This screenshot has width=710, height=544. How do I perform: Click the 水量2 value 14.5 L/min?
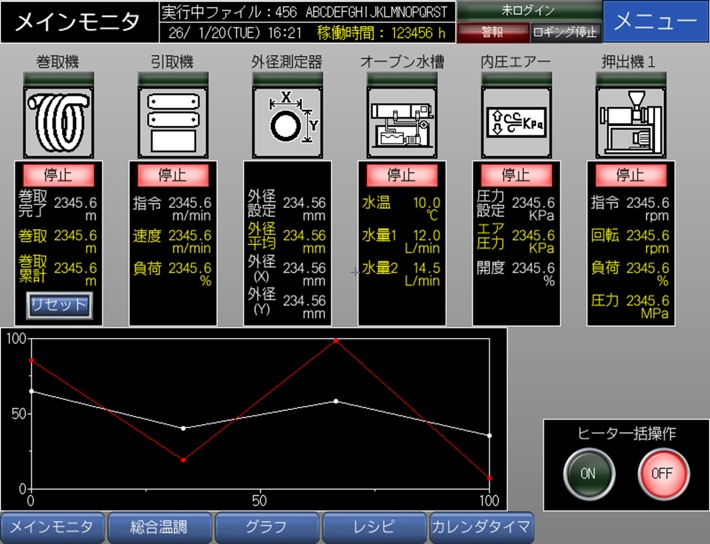[x=422, y=274]
